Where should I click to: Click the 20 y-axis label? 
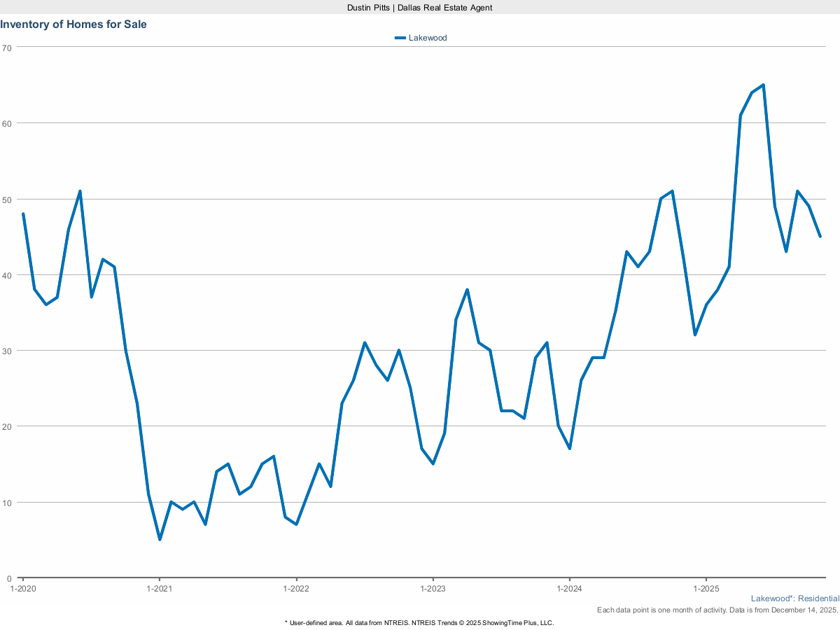click(x=7, y=426)
